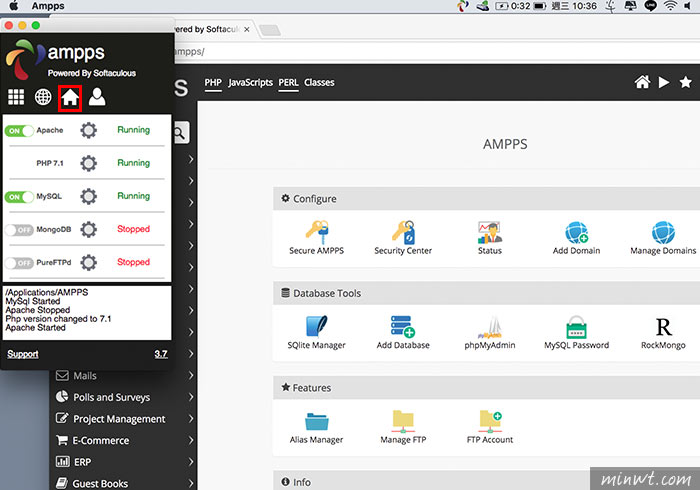Image resolution: width=700 pixels, height=490 pixels.
Task: Open Secure AMPPS
Action: tap(317, 237)
